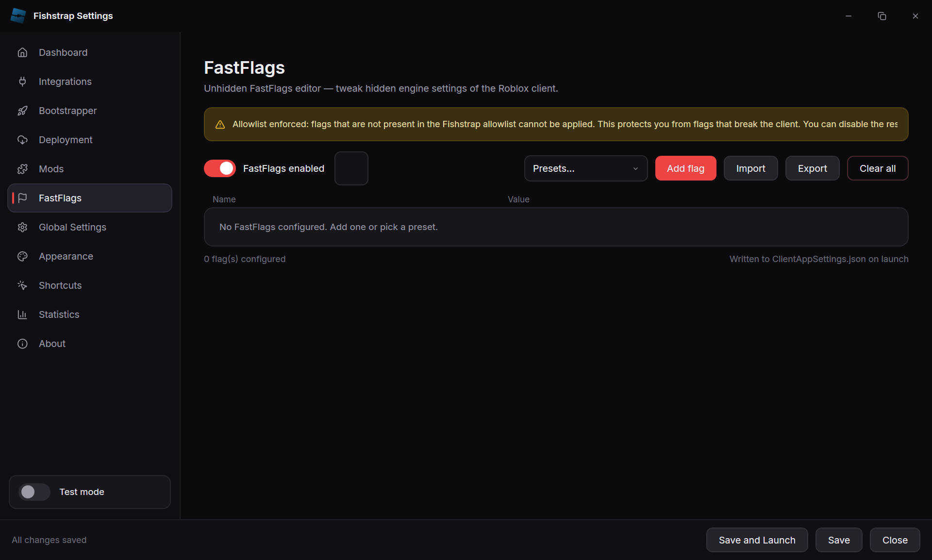Click the Appearance palette icon
The width and height of the screenshot is (932, 560).
22,256
